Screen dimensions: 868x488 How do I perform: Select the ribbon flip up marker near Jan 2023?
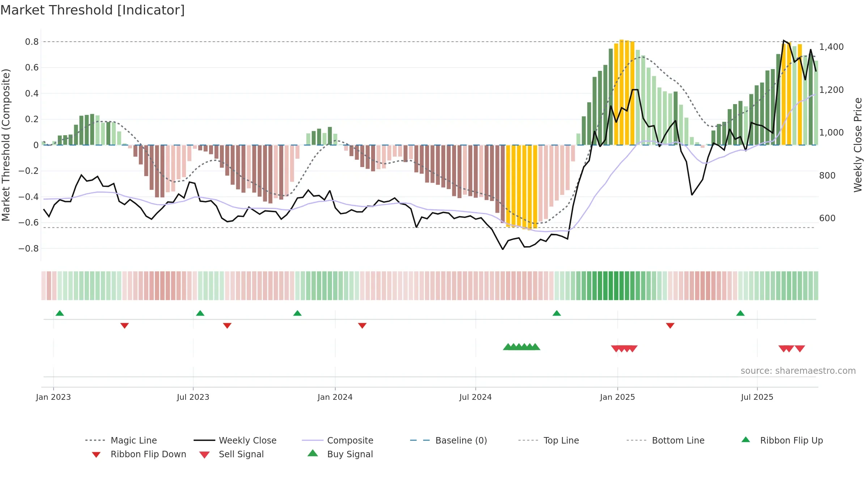coord(60,313)
